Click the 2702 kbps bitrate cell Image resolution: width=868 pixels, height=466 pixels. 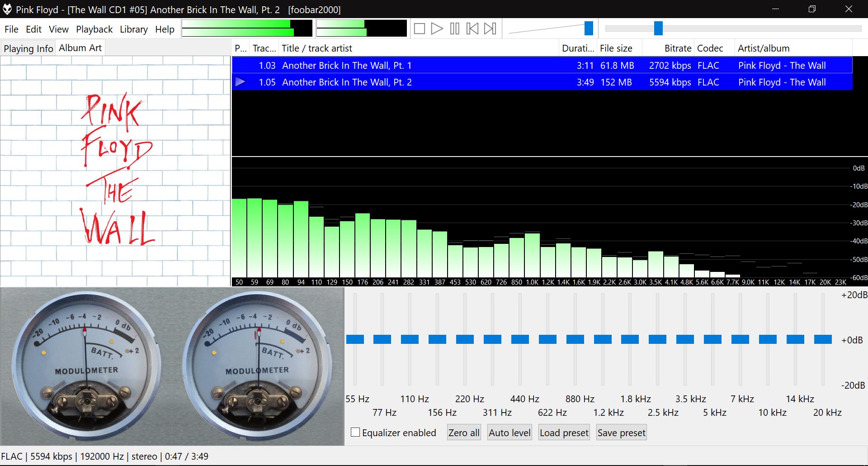[670, 65]
